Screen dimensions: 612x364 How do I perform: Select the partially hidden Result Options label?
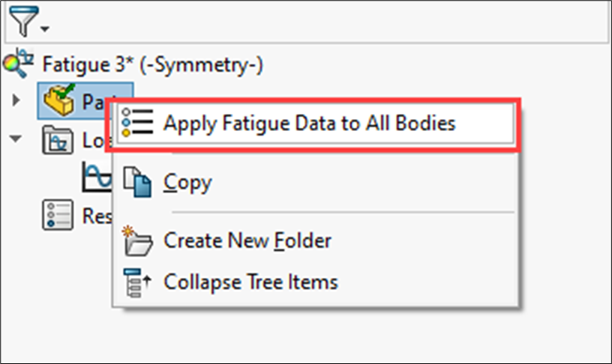pos(96,216)
